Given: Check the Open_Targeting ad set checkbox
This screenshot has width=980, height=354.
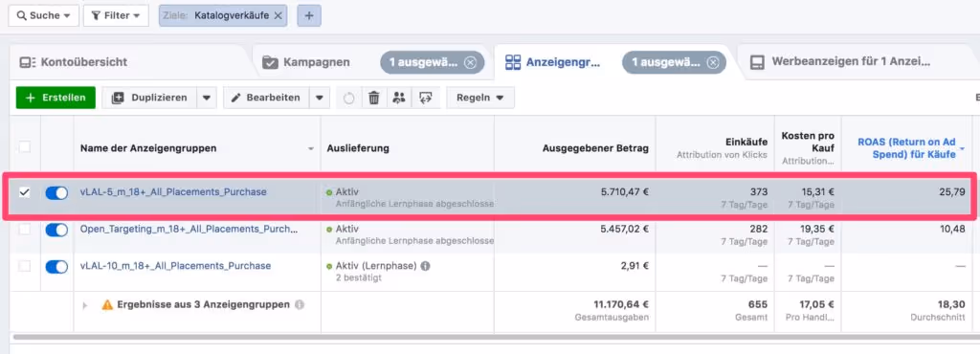Looking at the screenshot, I should (24, 229).
